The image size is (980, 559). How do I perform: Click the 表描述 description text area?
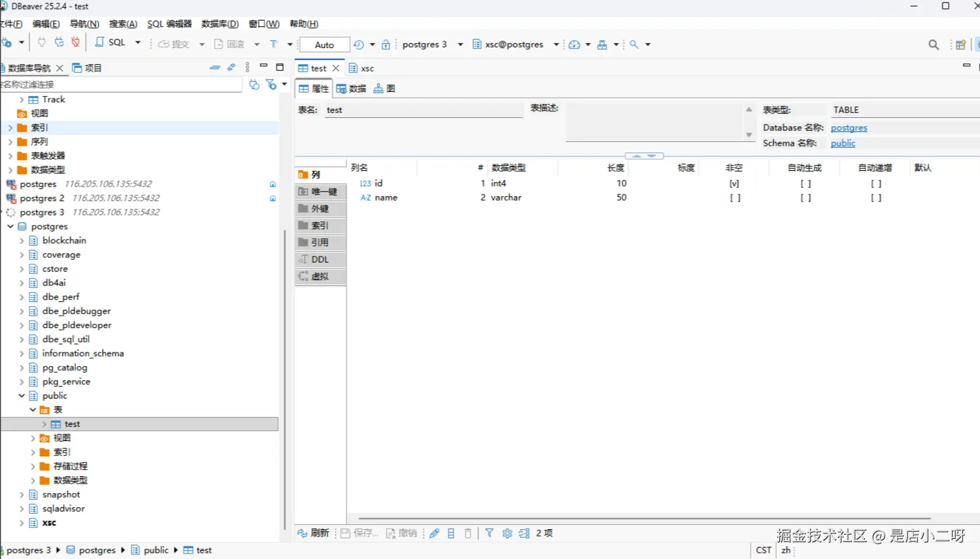pyautogui.click(x=655, y=122)
